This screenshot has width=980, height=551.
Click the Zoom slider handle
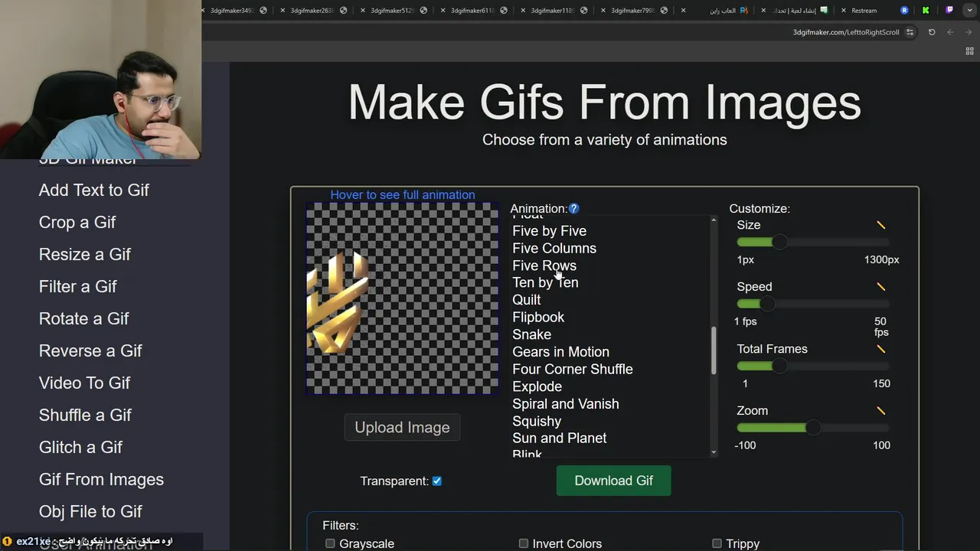pos(813,428)
